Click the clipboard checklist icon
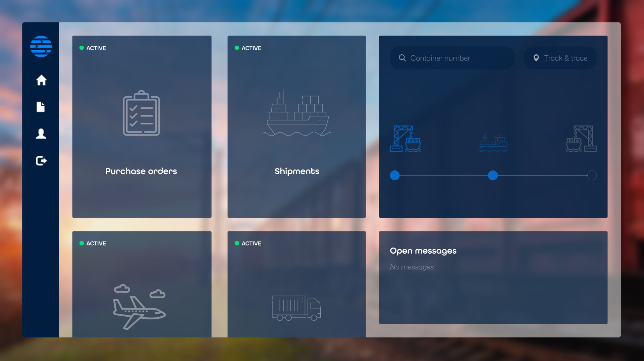Image resolution: width=644 pixels, height=361 pixels. click(x=141, y=113)
